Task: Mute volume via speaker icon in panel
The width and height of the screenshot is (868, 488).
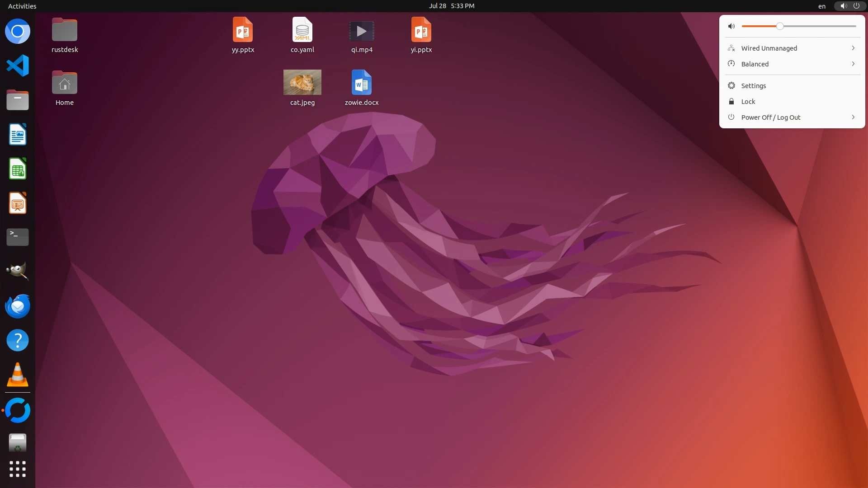Action: [x=731, y=26]
